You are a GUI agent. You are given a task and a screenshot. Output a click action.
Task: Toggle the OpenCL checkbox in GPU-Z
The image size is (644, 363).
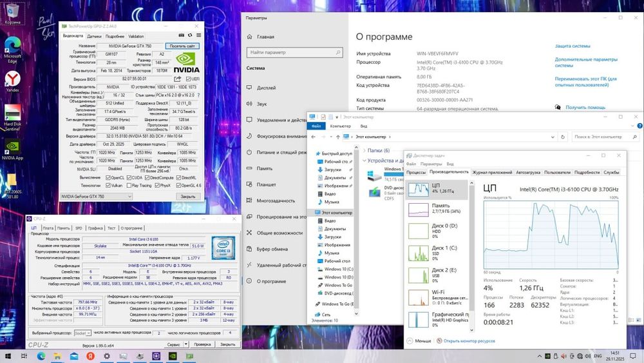(x=108, y=177)
